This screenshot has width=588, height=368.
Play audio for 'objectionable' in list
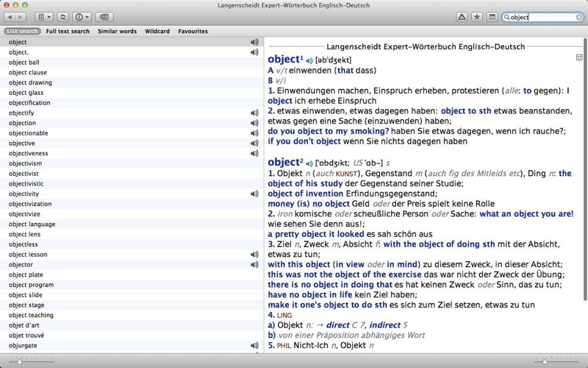[254, 133]
